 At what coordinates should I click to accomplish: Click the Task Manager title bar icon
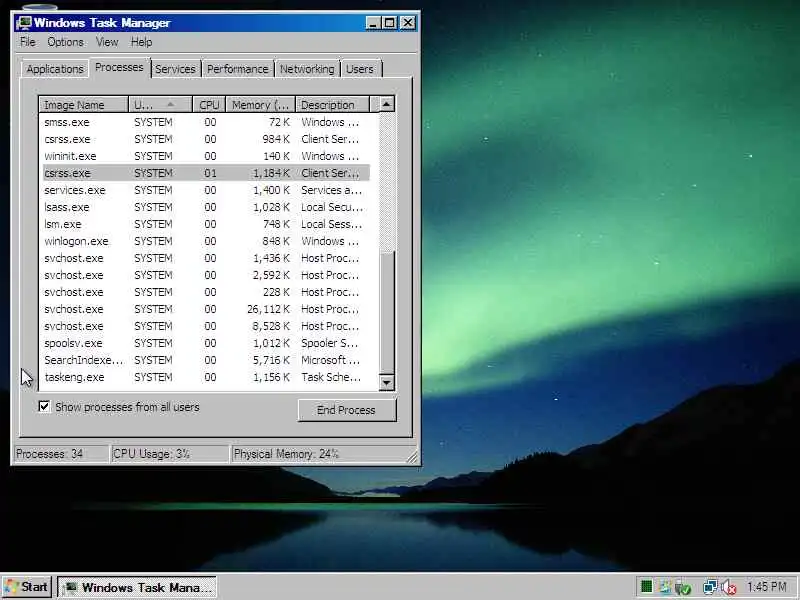[23, 23]
